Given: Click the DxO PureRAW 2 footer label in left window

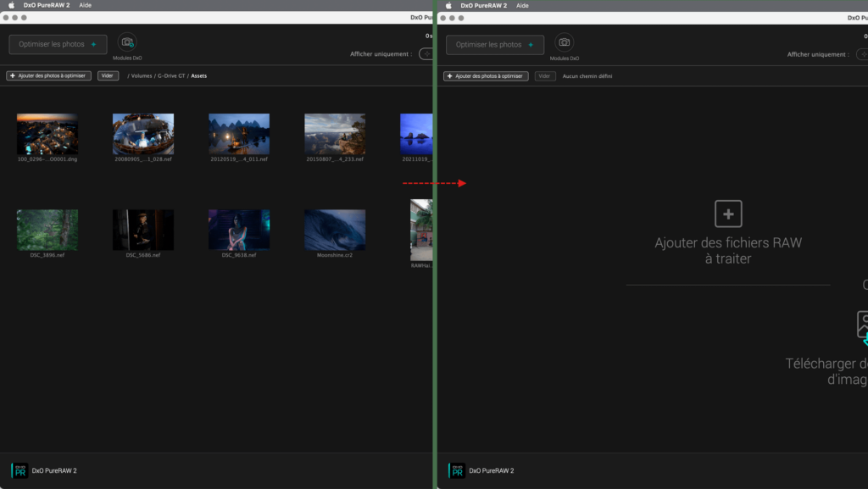Looking at the screenshot, I should pos(54,470).
